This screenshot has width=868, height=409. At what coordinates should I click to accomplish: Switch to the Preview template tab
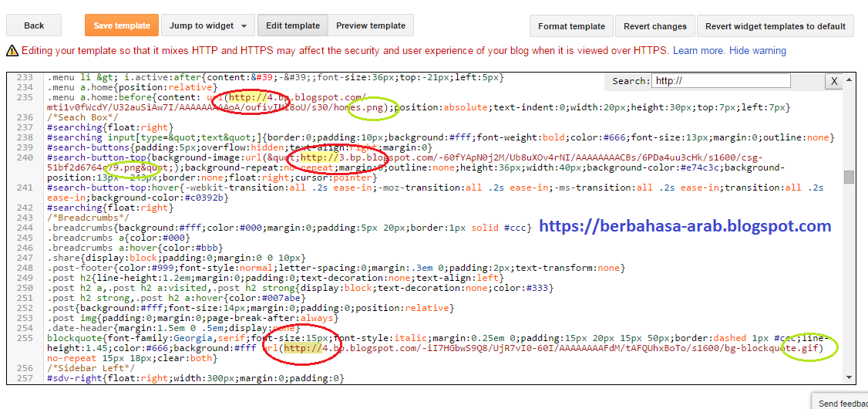(371, 25)
